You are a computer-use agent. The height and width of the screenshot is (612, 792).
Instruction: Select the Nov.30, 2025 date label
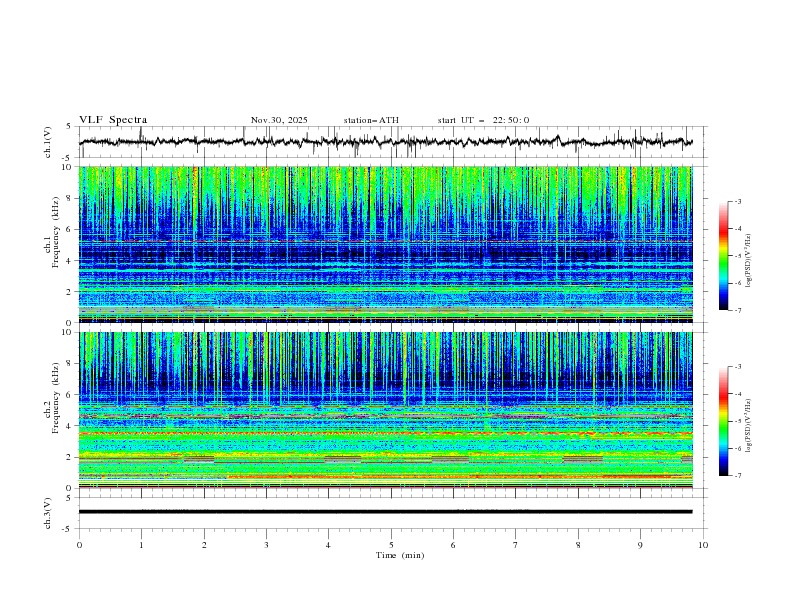(x=279, y=120)
